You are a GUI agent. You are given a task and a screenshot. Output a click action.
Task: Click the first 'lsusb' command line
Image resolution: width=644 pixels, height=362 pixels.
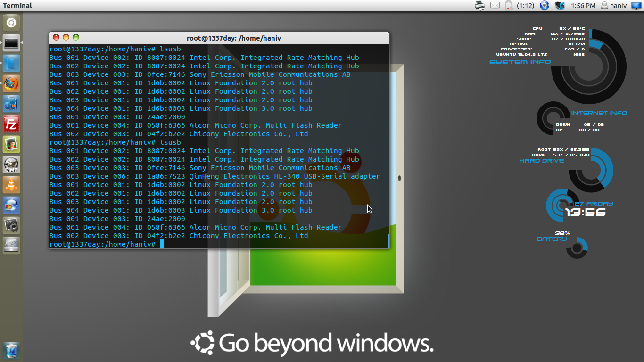click(115, 49)
